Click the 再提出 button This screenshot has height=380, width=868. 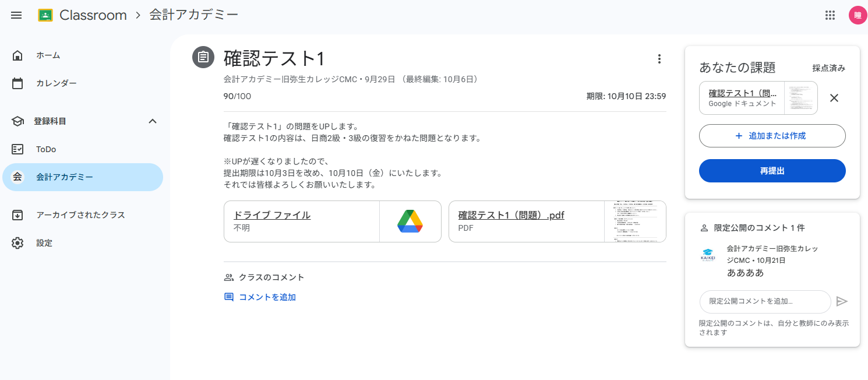pyautogui.click(x=772, y=171)
